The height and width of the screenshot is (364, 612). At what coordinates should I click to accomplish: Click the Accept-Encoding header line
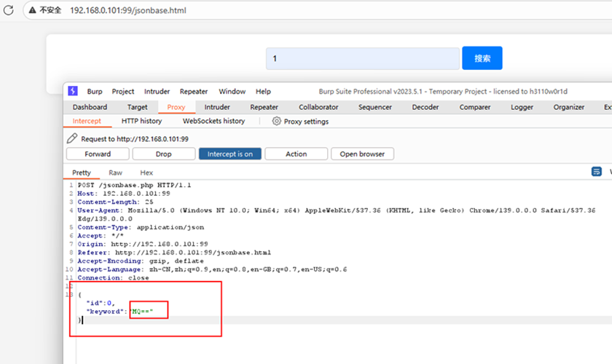[x=141, y=261]
